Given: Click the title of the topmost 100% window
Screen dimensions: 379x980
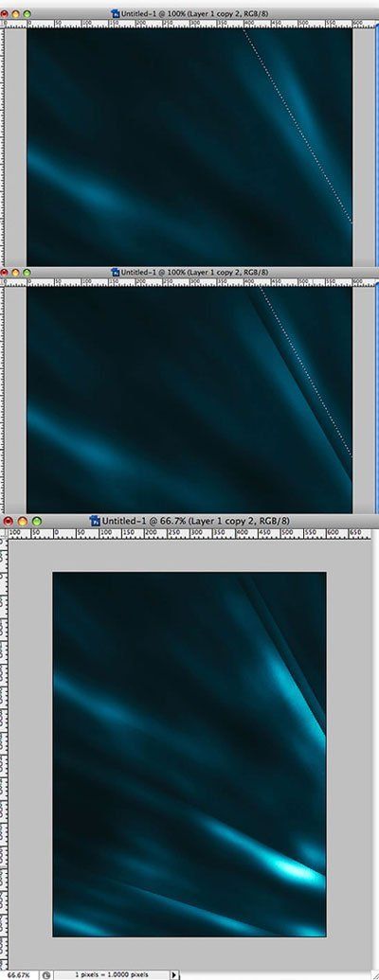Looking at the screenshot, I should 194,12.
